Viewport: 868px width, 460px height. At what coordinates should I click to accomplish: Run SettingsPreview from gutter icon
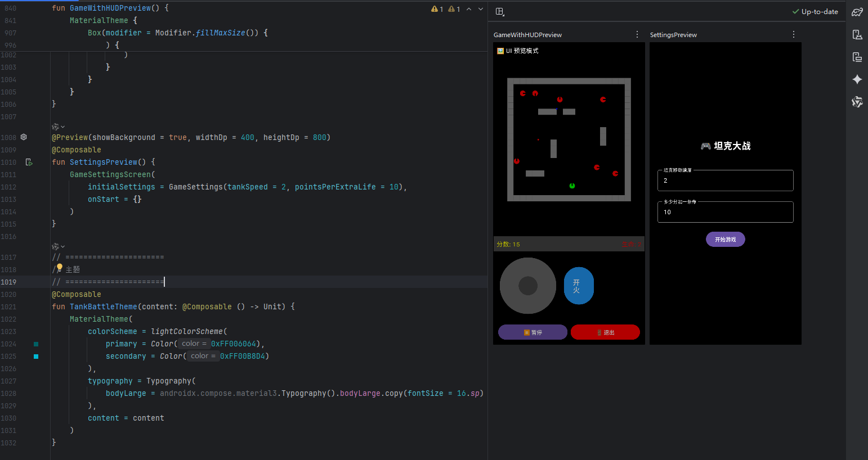tap(29, 162)
